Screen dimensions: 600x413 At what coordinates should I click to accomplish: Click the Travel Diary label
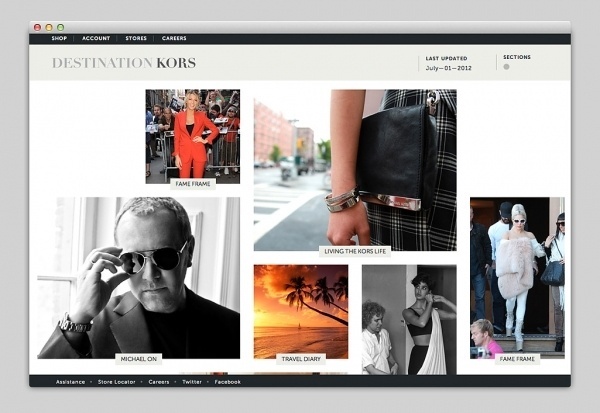pyautogui.click(x=301, y=359)
